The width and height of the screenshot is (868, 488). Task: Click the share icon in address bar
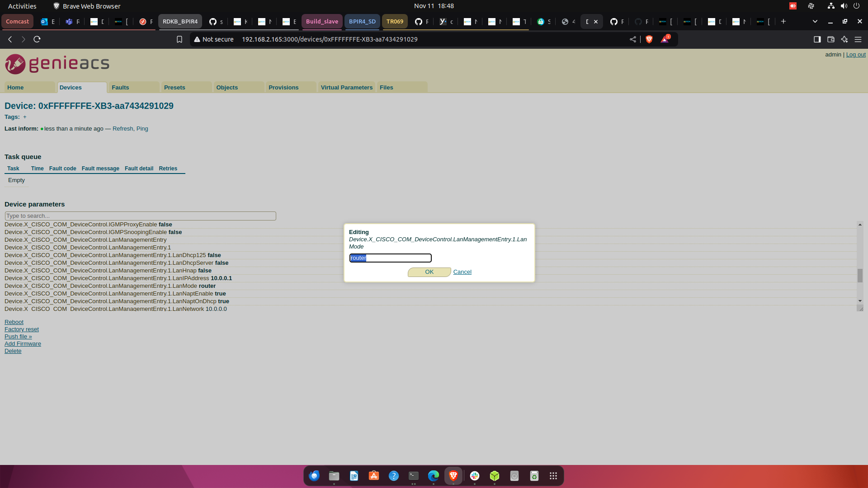[x=633, y=39]
